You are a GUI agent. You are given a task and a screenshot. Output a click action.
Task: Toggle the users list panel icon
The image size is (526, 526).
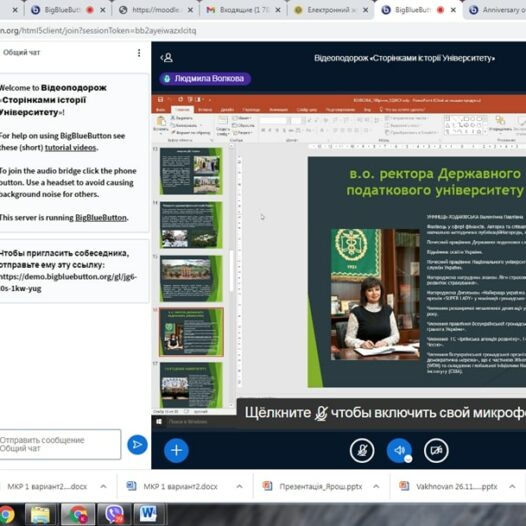[x=167, y=58]
